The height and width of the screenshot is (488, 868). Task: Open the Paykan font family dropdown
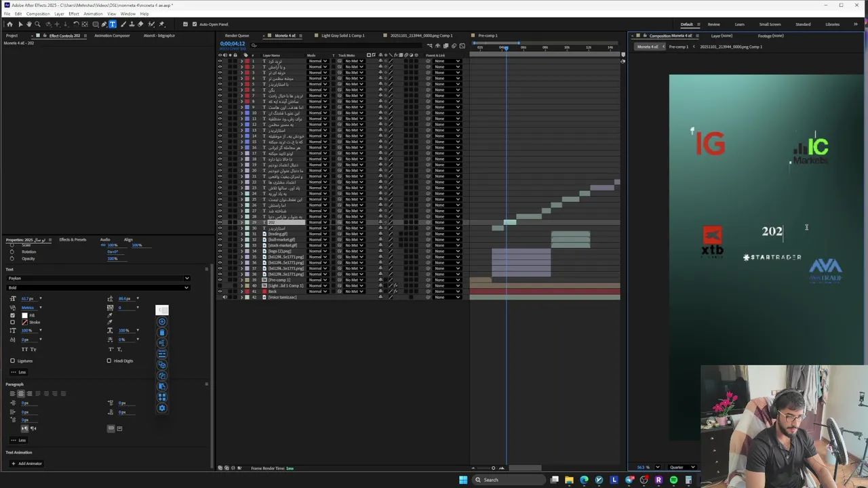(x=98, y=278)
